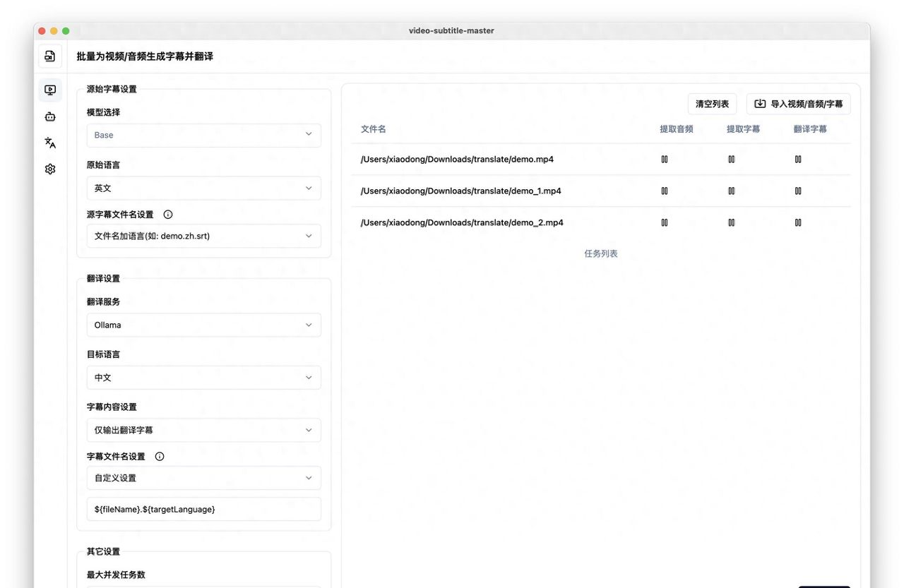Screen dimensions: 904x588
Task: Open the translation services sidebar icon
Action: (x=50, y=143)
